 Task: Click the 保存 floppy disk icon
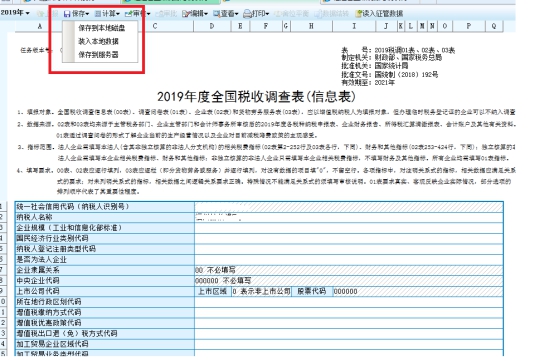[x=67, y=14]
